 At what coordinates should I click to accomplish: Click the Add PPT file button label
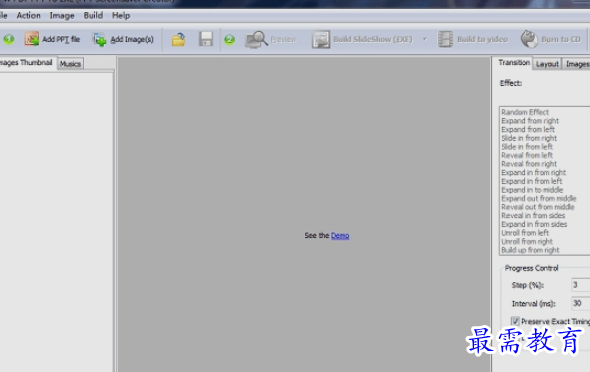tap(61, 39)
